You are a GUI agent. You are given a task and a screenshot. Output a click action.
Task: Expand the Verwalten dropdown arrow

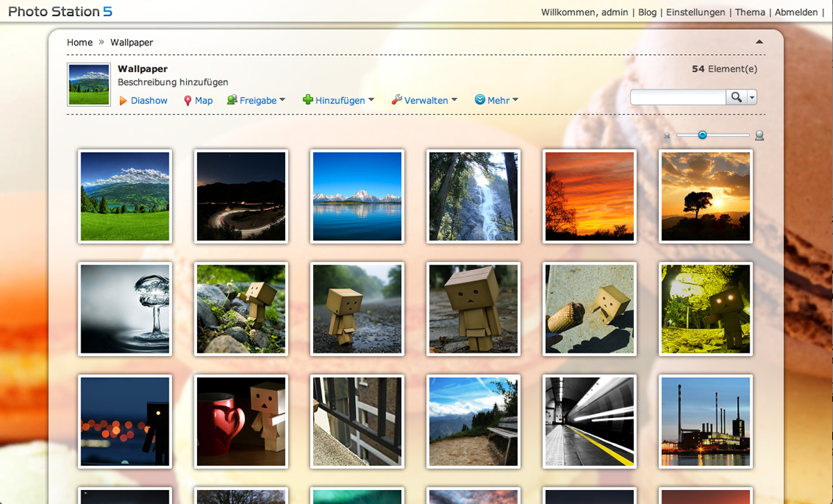click(455, 100)
